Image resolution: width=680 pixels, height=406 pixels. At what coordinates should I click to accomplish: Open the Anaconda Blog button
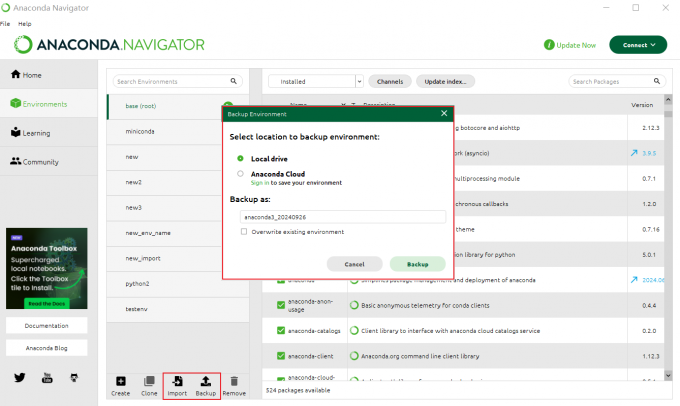pos(46,348)
